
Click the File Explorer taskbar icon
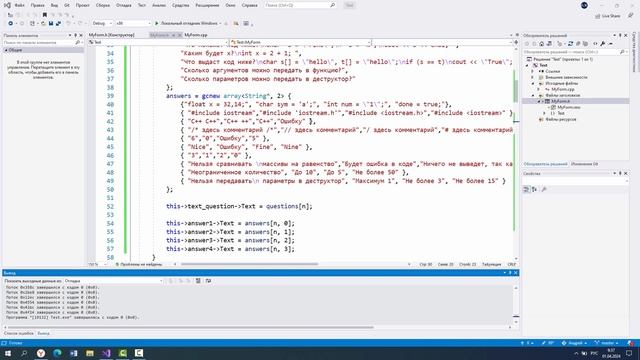(90, 353)
